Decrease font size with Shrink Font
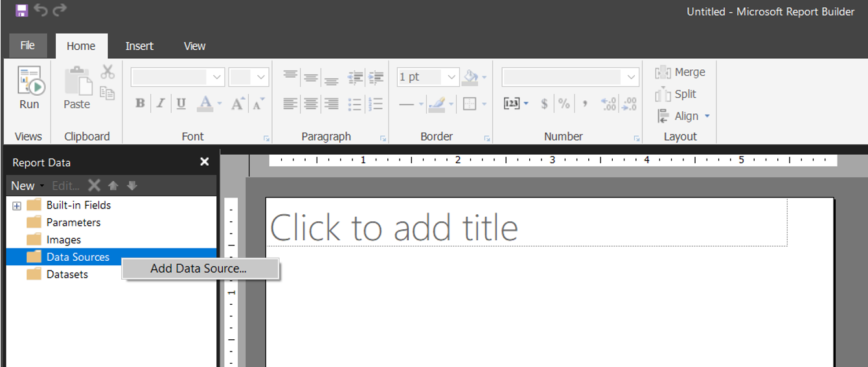Image resolution: width=868 pixels, height=367 pixels. pyautogui.click(x=258, y=104)
